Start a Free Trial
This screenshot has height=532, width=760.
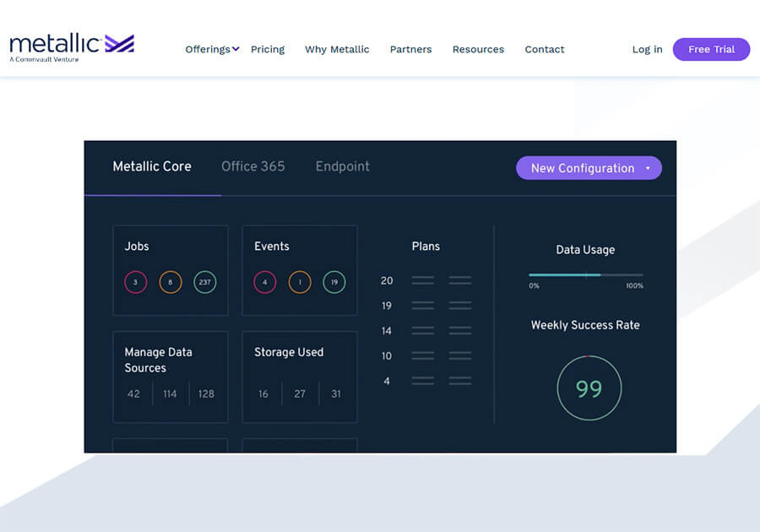tap(711, 49)
